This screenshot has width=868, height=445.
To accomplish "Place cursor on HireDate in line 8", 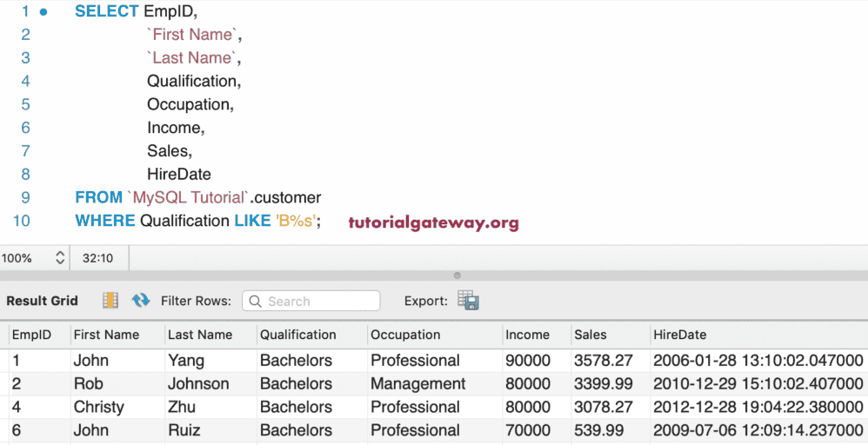I will click(179, 175).
